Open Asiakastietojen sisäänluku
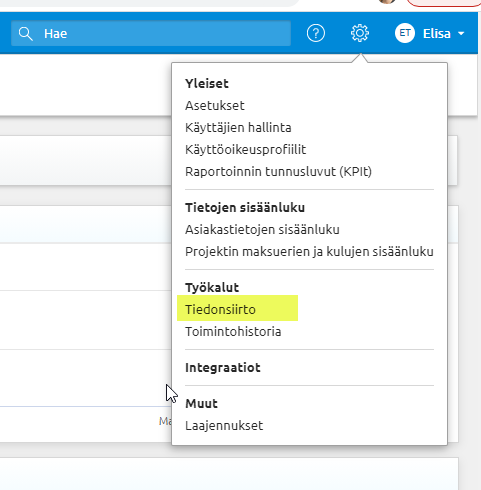The width and height of the screenshot is (481, 490). pyautogui.click(x=262, y=229)
